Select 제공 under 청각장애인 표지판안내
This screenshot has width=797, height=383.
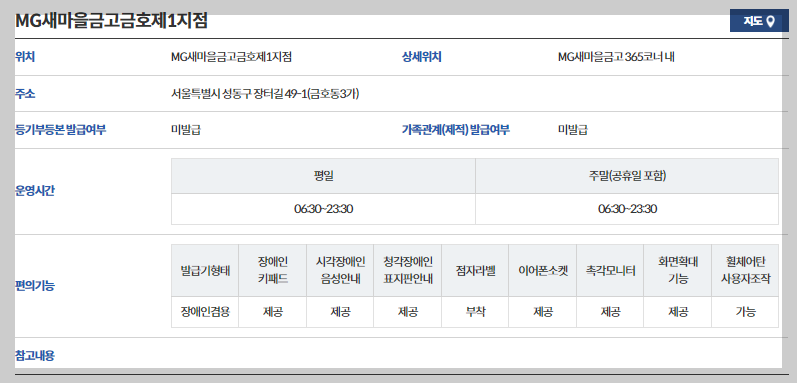(408, 312)
